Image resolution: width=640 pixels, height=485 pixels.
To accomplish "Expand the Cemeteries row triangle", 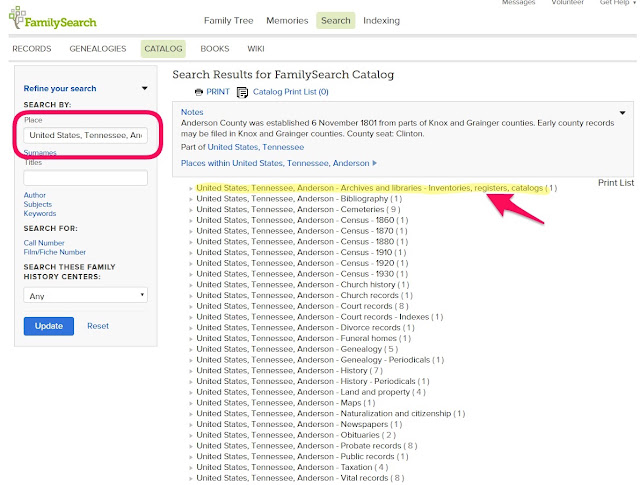I will click(x=191, y=210).
